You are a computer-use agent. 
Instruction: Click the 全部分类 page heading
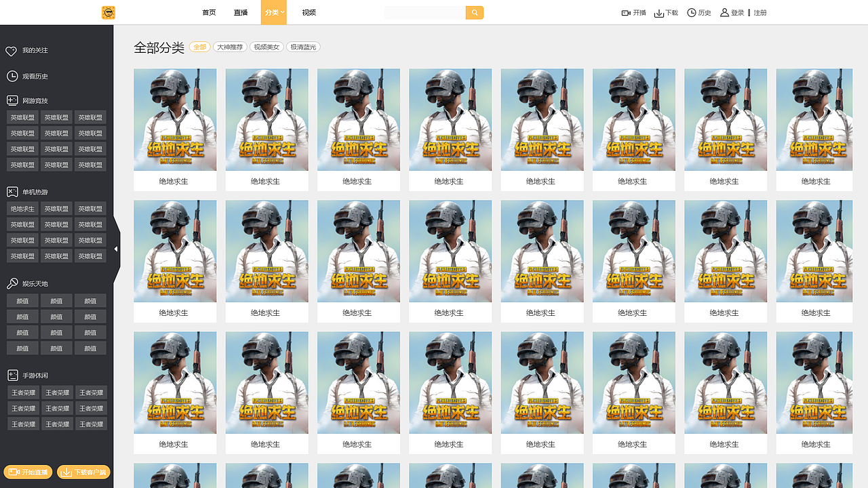pos(159,47)
